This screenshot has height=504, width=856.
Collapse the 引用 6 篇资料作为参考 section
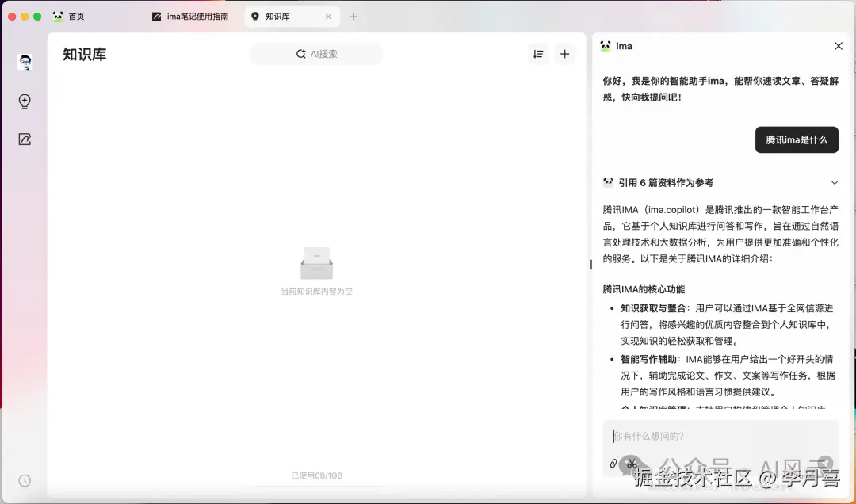pyautogui.click(x=835, y=182)
